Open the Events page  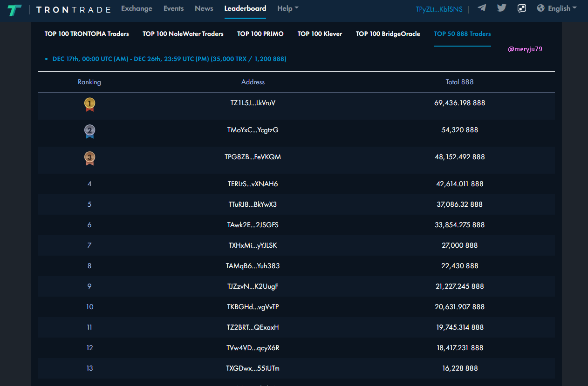[173, 8]
